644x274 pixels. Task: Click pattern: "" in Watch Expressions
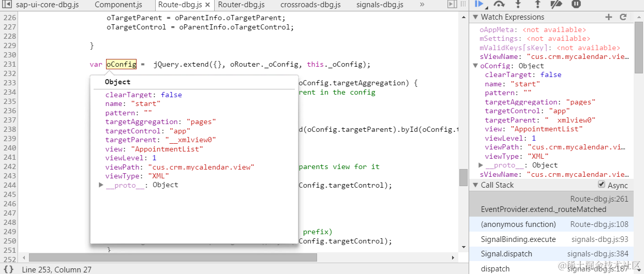tap(508, 93)
